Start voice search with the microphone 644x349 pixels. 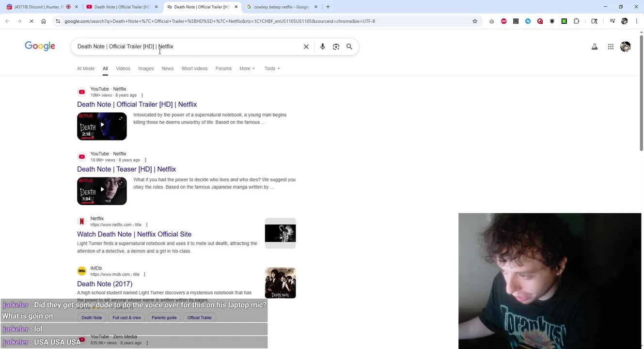coord(323,47)
